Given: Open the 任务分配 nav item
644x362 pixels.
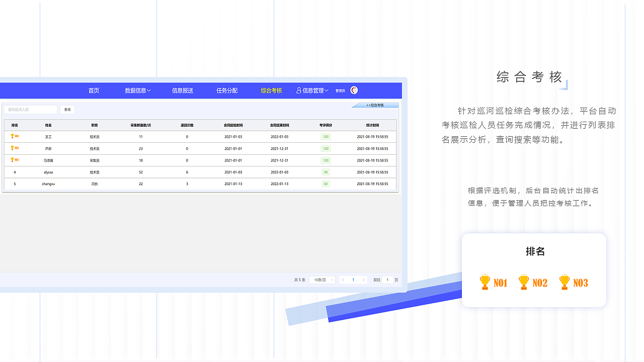Looking at the screenshot, I should [x=227, y=90].
